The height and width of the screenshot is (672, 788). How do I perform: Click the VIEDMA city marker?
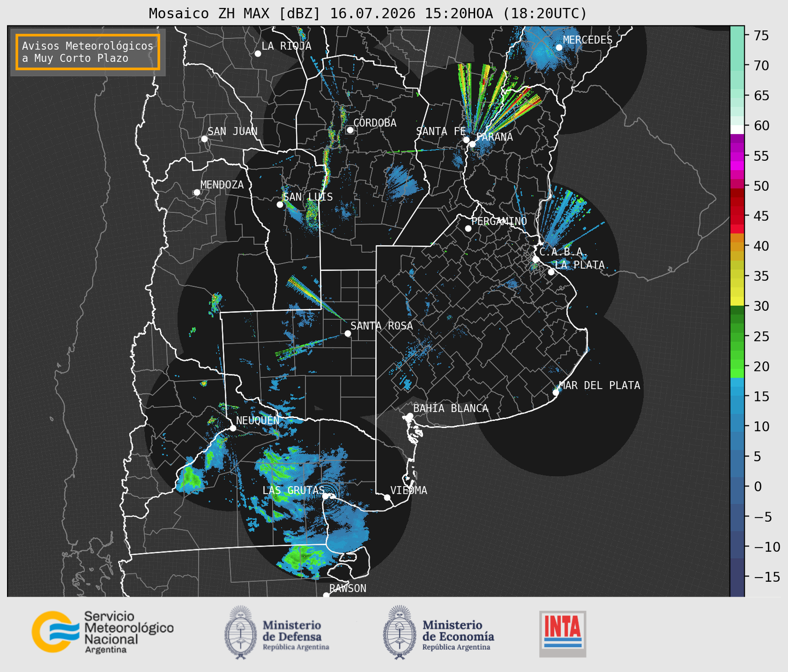(x=387, y=497)
